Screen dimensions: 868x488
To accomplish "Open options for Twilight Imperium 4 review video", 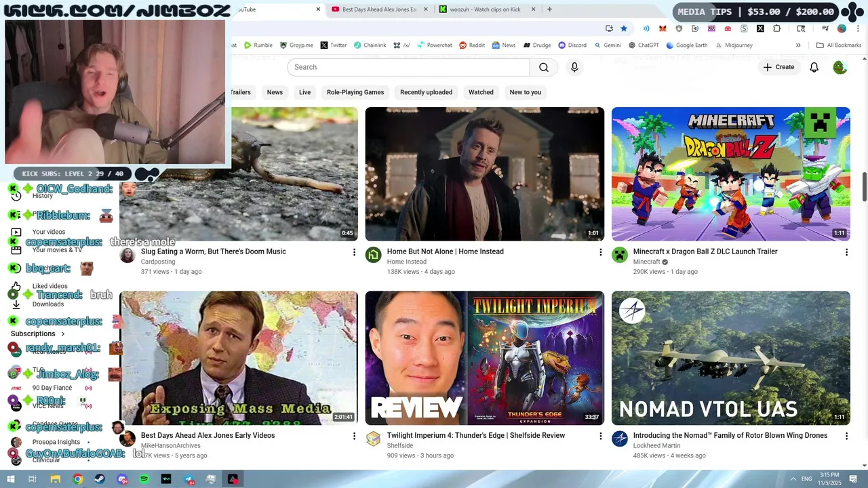I will [600, 436].
